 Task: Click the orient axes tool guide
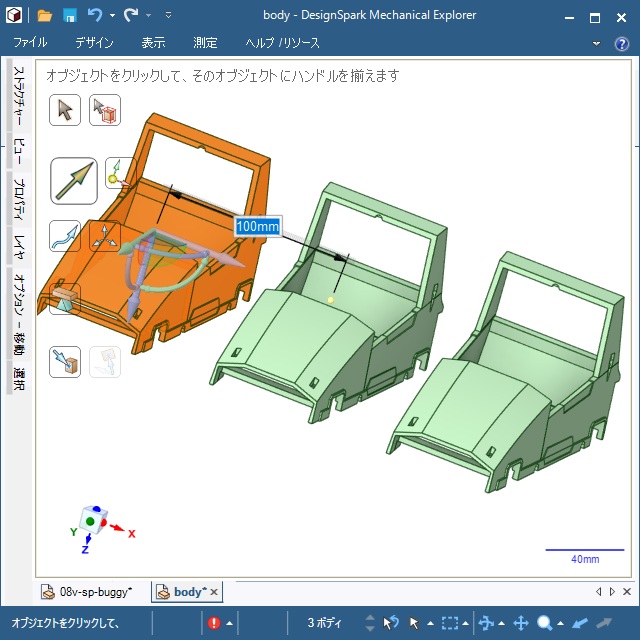(105, 236)
